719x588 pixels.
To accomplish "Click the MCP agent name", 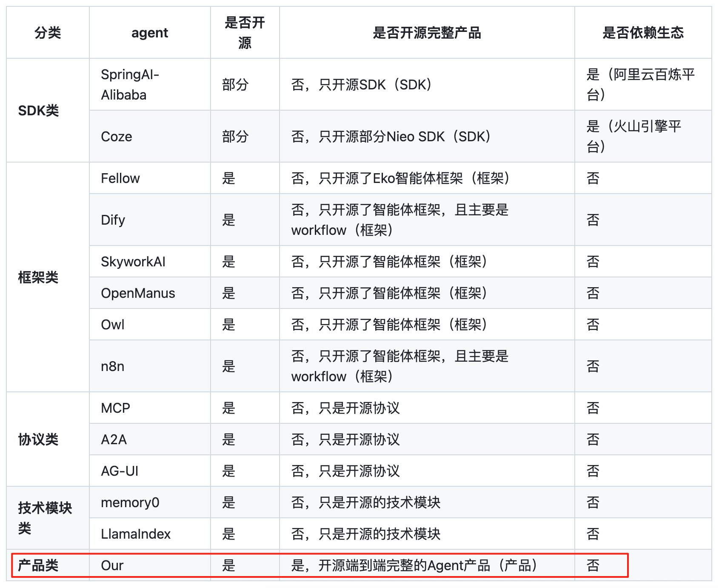I will coord(116,408).
